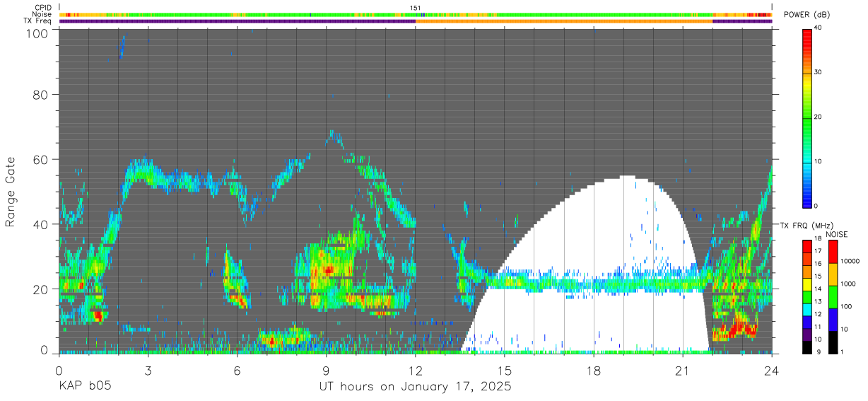Select the CPID row label

(42, 8)
